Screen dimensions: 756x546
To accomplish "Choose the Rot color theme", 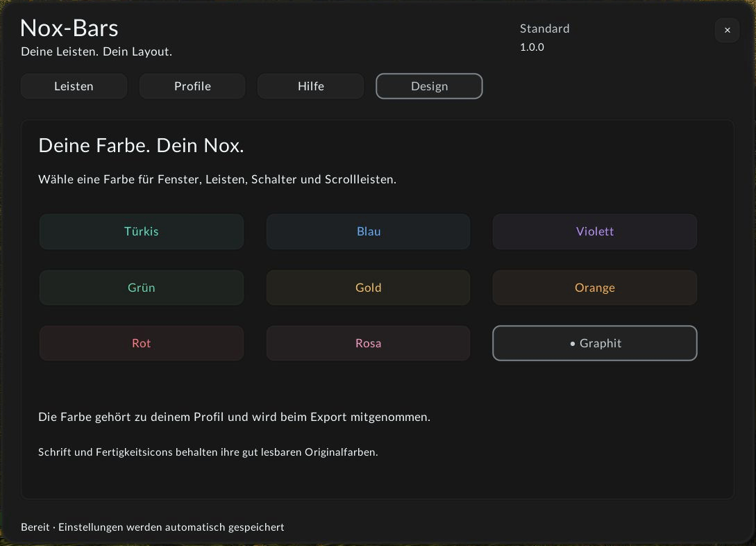I will tap(141, 343).
